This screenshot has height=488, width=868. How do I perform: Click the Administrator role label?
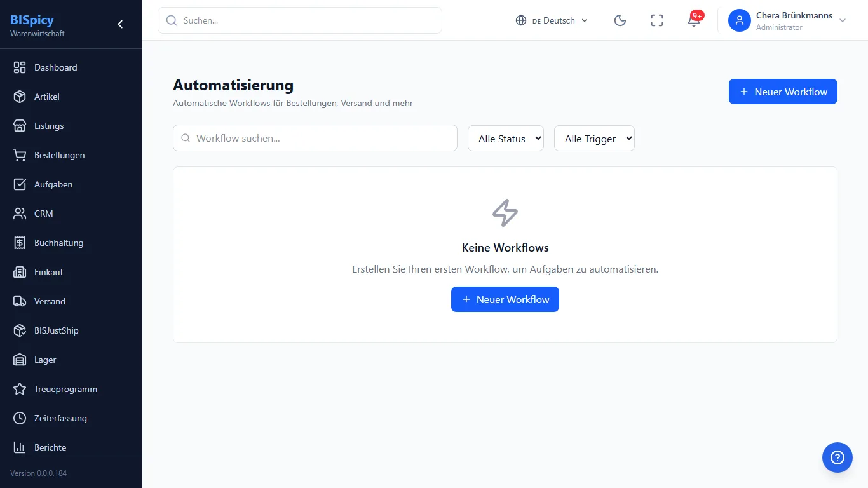coord(779,27)
